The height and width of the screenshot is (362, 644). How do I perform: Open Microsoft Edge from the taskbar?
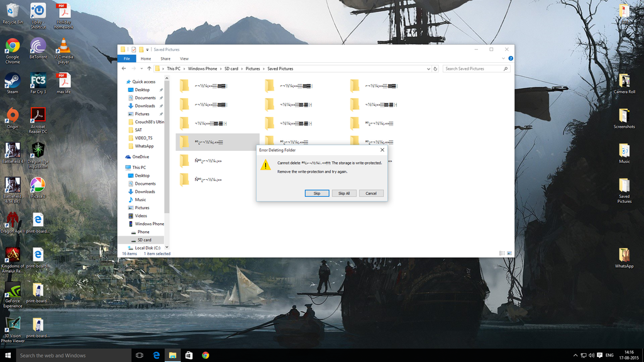156,356
